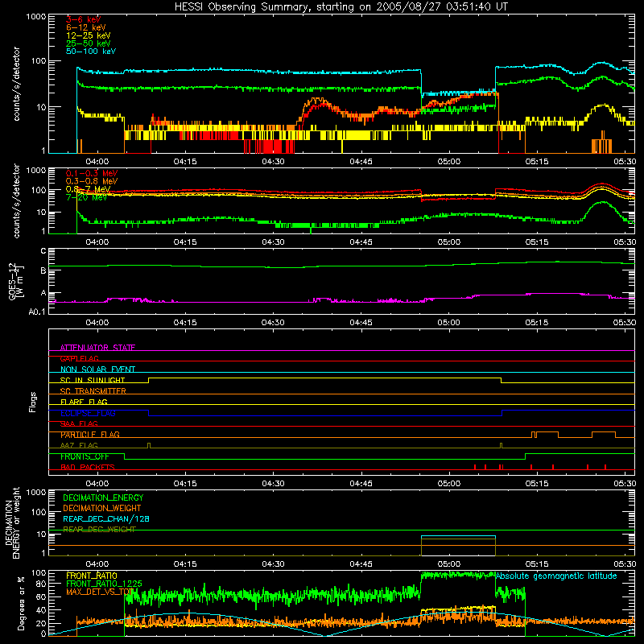Click the 05:00 tick label under MeV panel
Viewport: 644px width, 644px height.
tap(449, 242)
